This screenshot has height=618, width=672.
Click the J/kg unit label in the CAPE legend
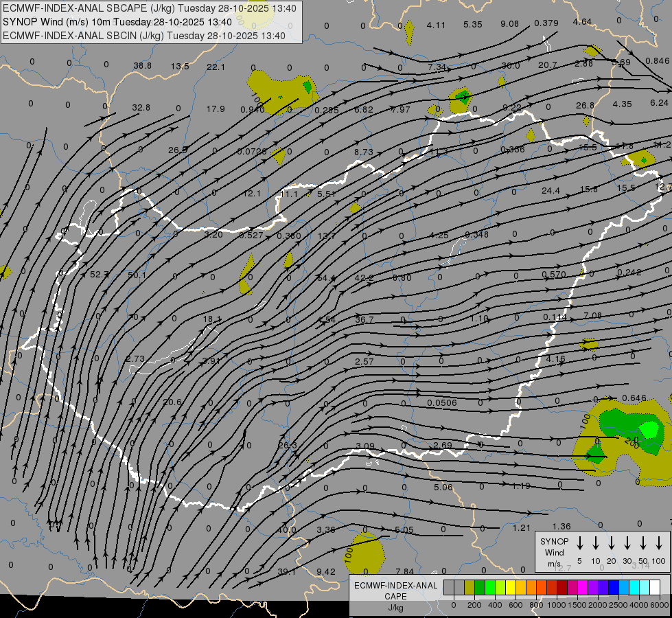[x=395, y=608]
